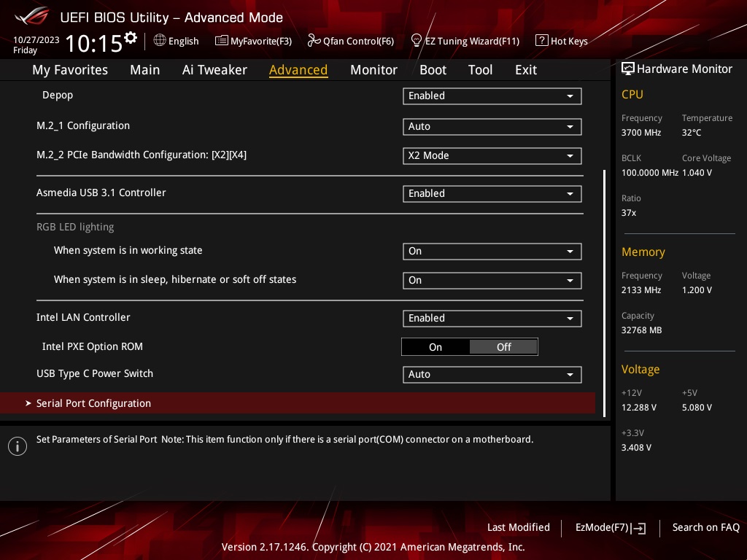The width and height of the screenshot is (747, 560).
Task: Click the ROG logo icon
Action: [31, 17]
